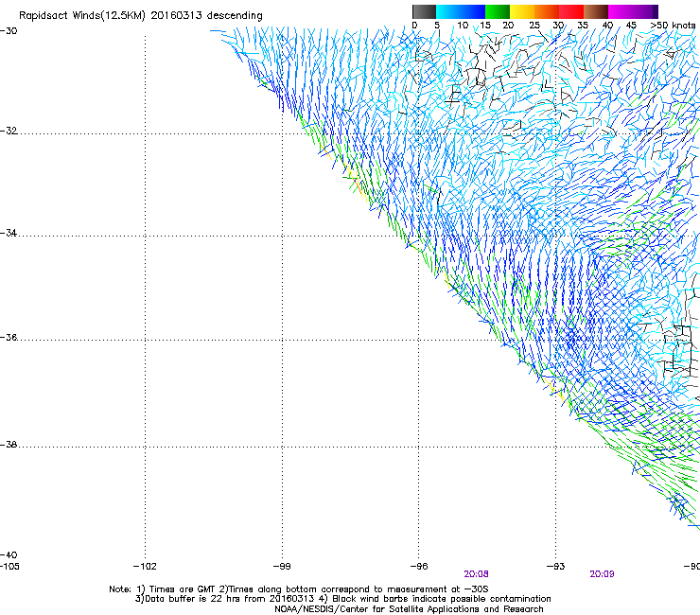
Task: Click the 'Times are GMT' note line
Action: click(x=299, y=589)
